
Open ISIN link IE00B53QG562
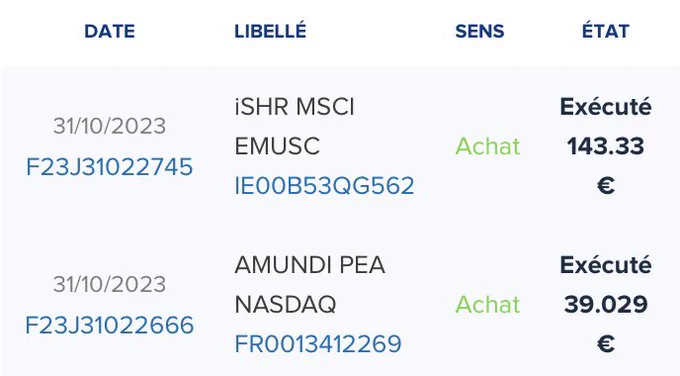pyautogui.click(x=324, y=186)
